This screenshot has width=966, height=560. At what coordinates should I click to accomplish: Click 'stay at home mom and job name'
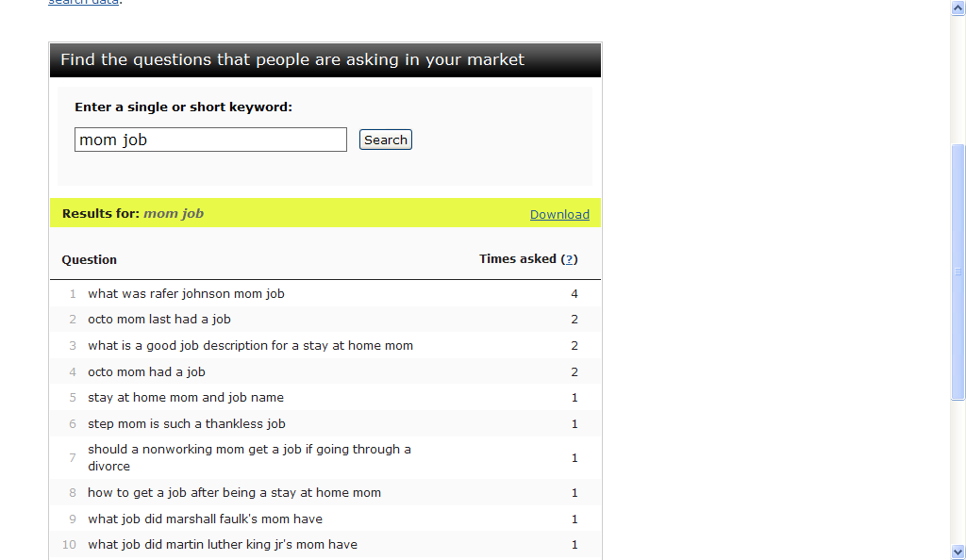tap(186, 397)
